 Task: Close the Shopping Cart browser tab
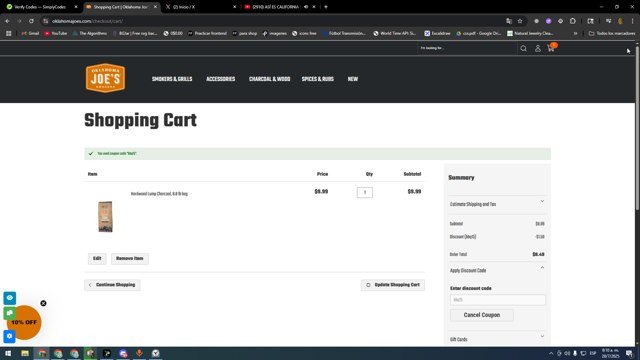pyautogui.click(x=155, y=7)
